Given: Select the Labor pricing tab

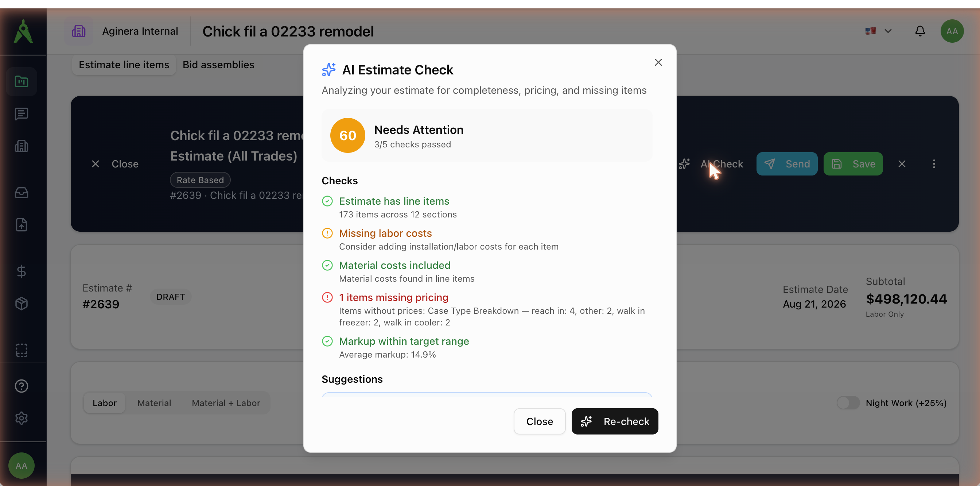Looking at the screenshot, I should [x=105, y=403].
